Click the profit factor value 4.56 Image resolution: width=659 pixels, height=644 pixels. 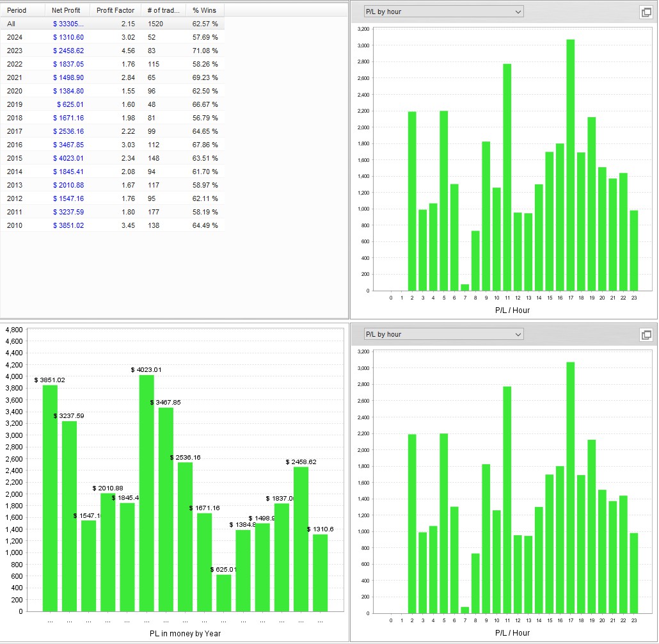(128, 51)
